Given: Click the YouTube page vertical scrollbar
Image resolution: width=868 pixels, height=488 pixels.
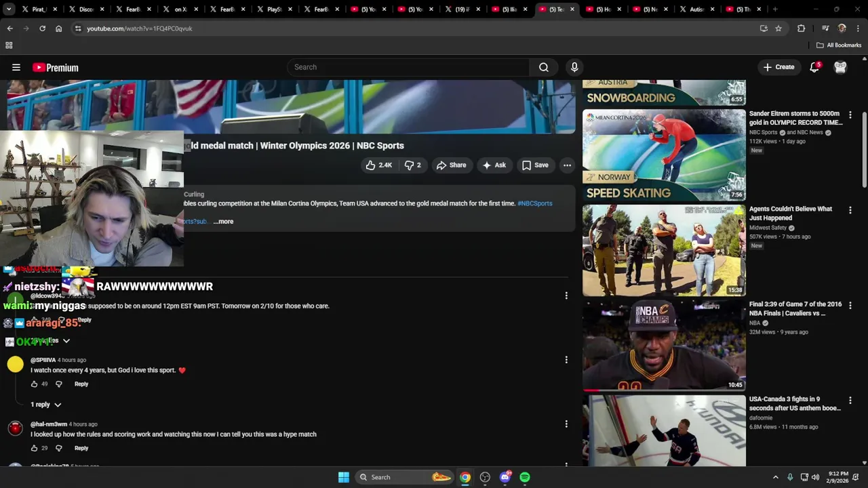Looking at the screenshot, I should (865, 149).
